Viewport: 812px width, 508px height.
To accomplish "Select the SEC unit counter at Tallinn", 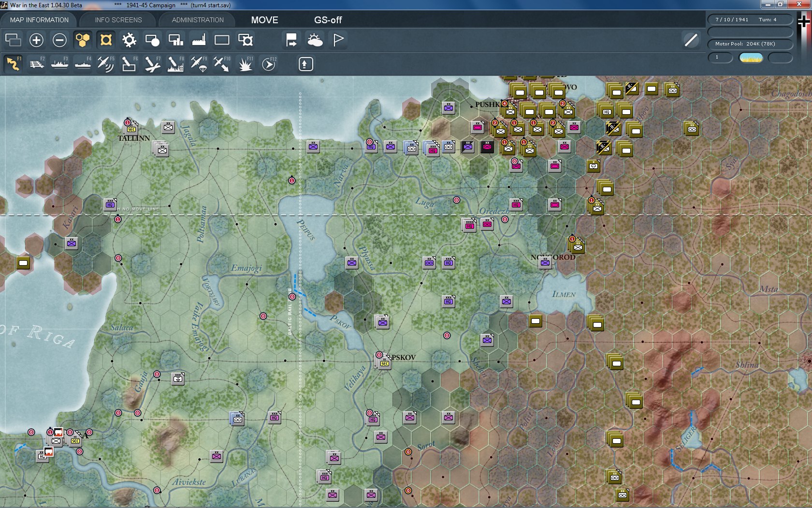I will 131,128.
